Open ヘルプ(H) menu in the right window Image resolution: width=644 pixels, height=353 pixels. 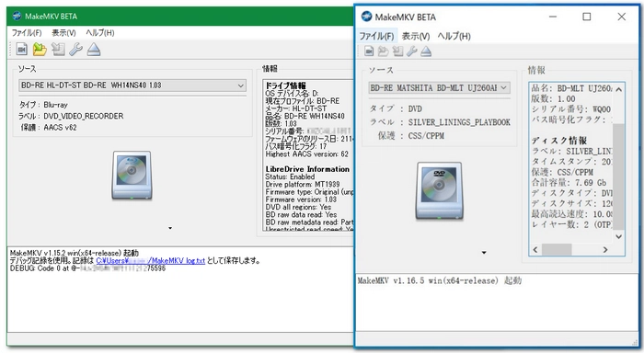(x=454, y=36)
